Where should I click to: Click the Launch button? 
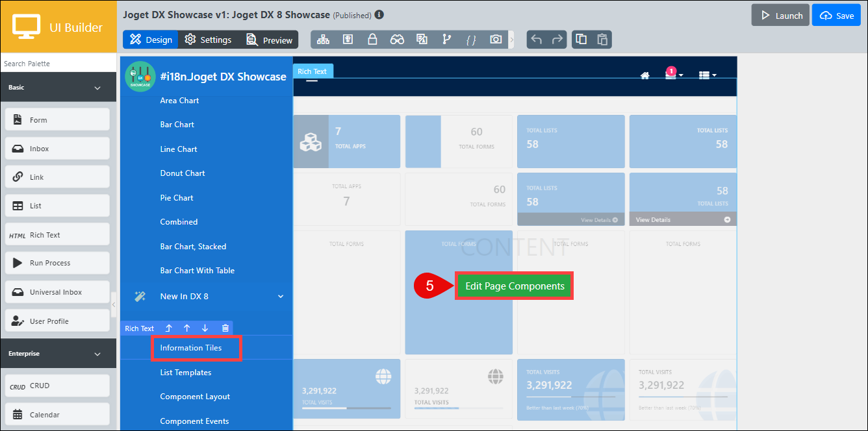(780, 15)
